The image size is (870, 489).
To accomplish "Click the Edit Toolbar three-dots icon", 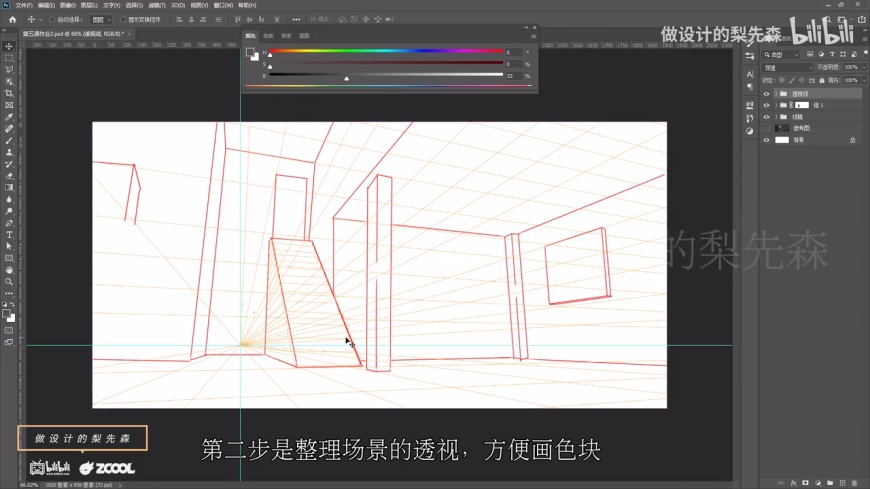I will tap(9, 293).
